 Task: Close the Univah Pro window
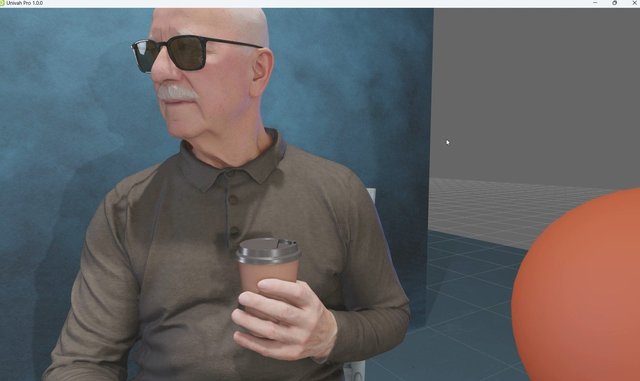(x=634, y=3)
